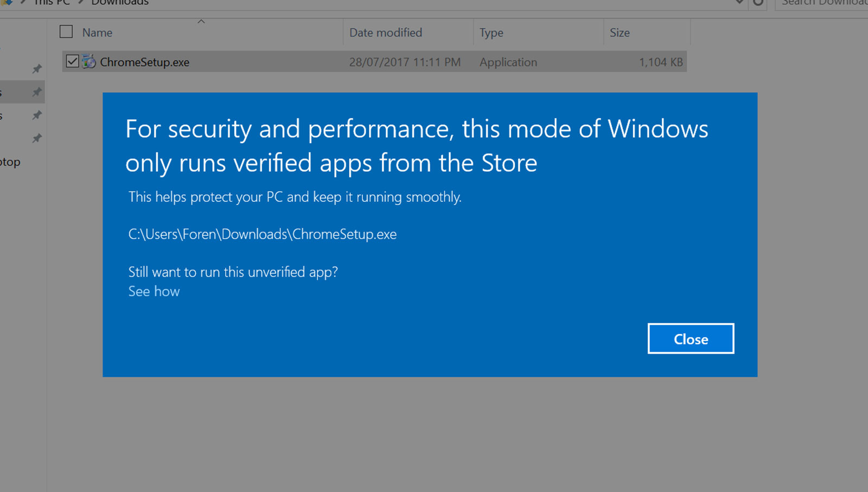This screenshot has height=492, width=868.
Task: Close the unverified app warning dialog
Action: tap(691, 339)
